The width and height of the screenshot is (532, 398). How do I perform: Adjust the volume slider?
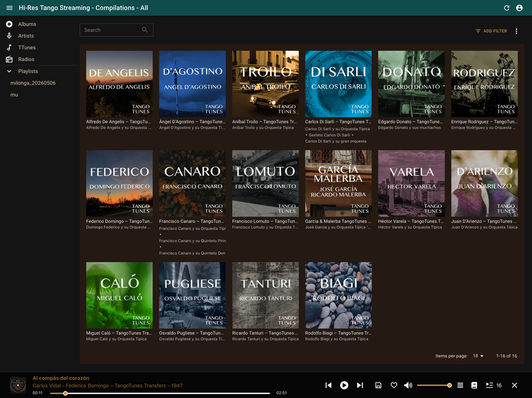(x=434, y=385)
